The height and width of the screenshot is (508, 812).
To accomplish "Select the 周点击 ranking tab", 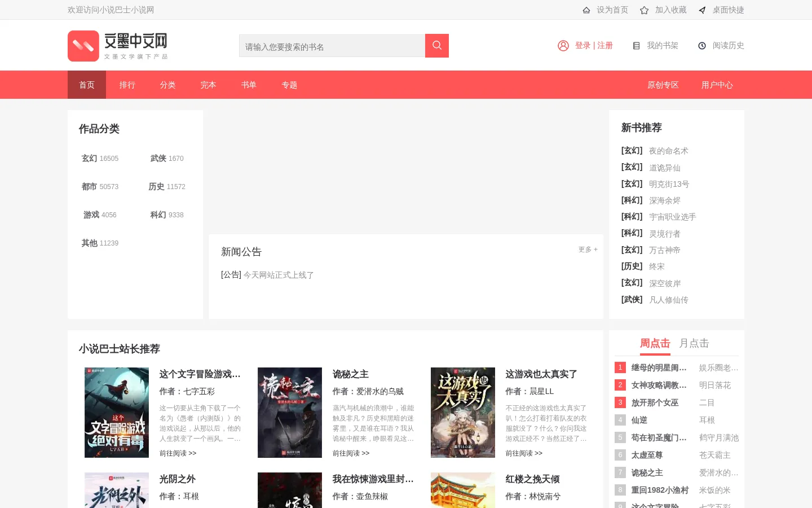I will (x=655, y=343).
